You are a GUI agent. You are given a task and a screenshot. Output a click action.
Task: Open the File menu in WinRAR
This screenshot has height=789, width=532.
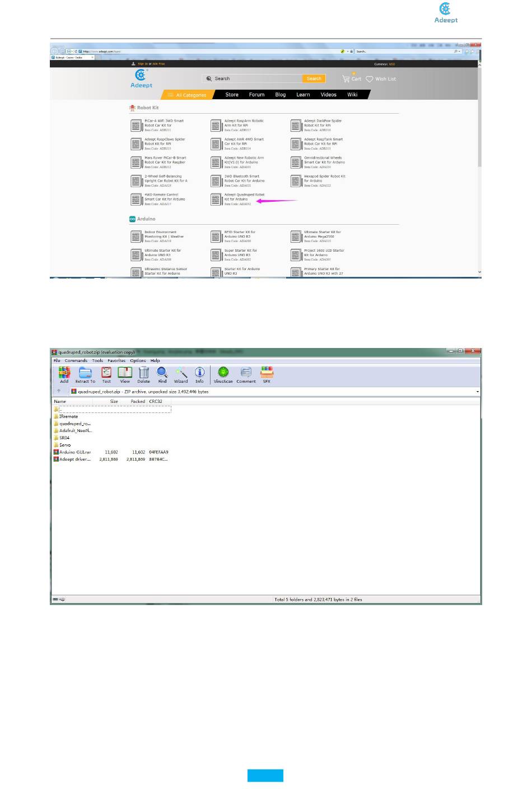[x=57, y=361]
